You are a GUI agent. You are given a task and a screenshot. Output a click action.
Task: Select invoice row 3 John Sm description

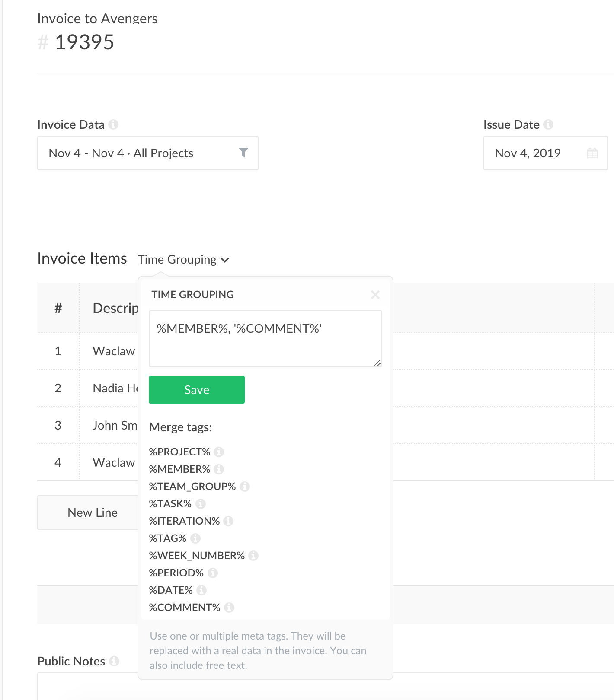(x=115, y=425)
